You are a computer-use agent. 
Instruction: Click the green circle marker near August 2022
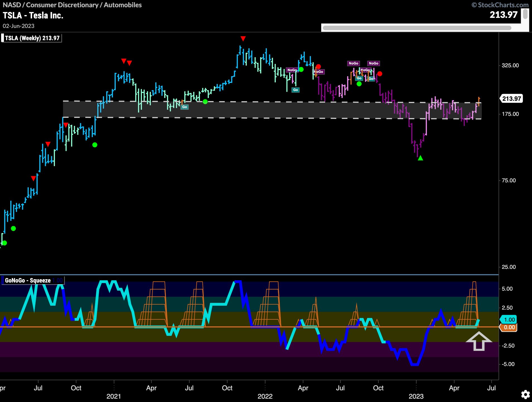(359, 84)
